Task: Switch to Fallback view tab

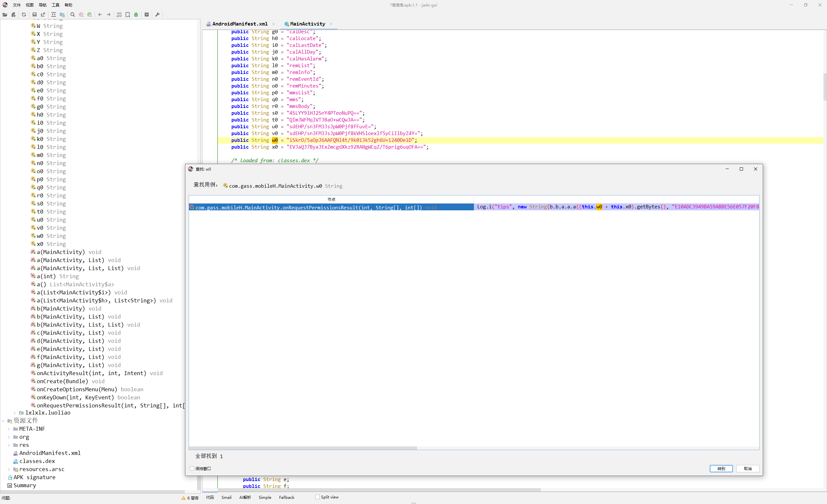Action: 287,497
